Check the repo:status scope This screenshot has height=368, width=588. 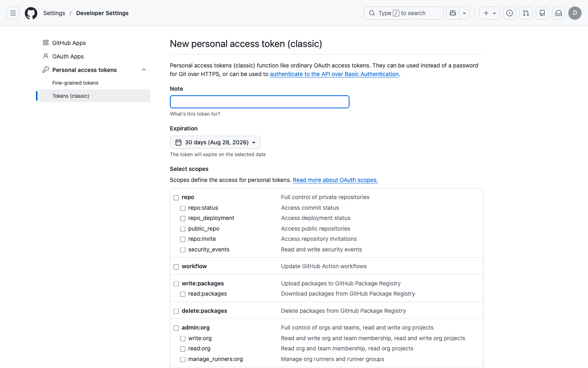(x=183, y=208)
